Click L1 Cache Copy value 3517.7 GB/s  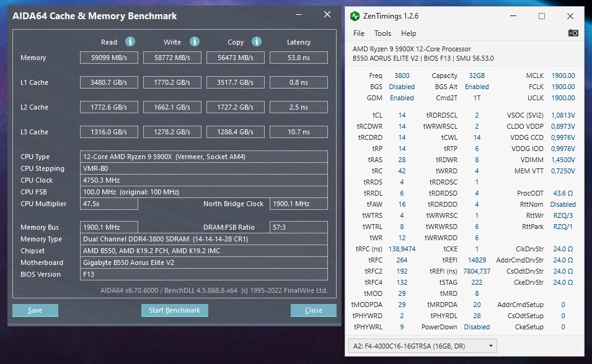pos(235,82)
